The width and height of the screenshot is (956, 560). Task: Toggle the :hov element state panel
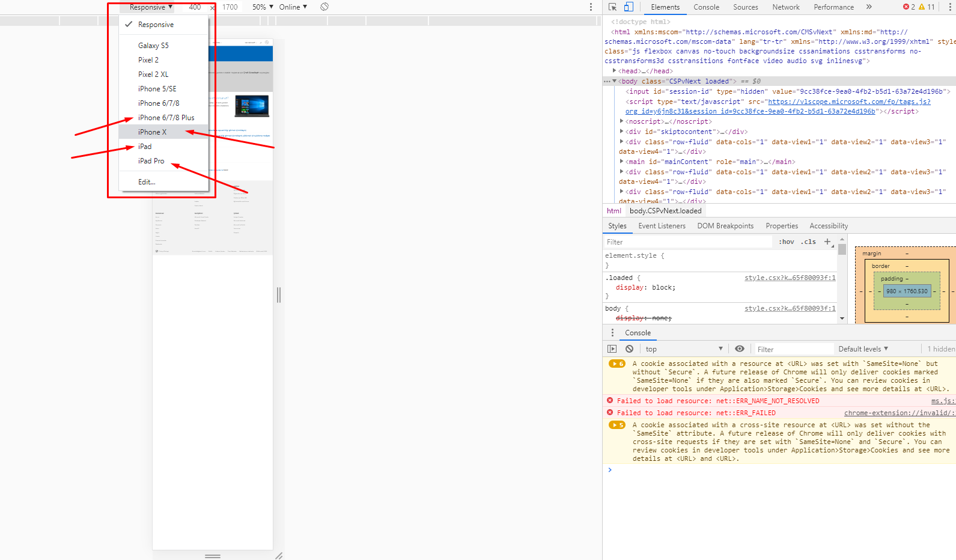tap(787, 242)
